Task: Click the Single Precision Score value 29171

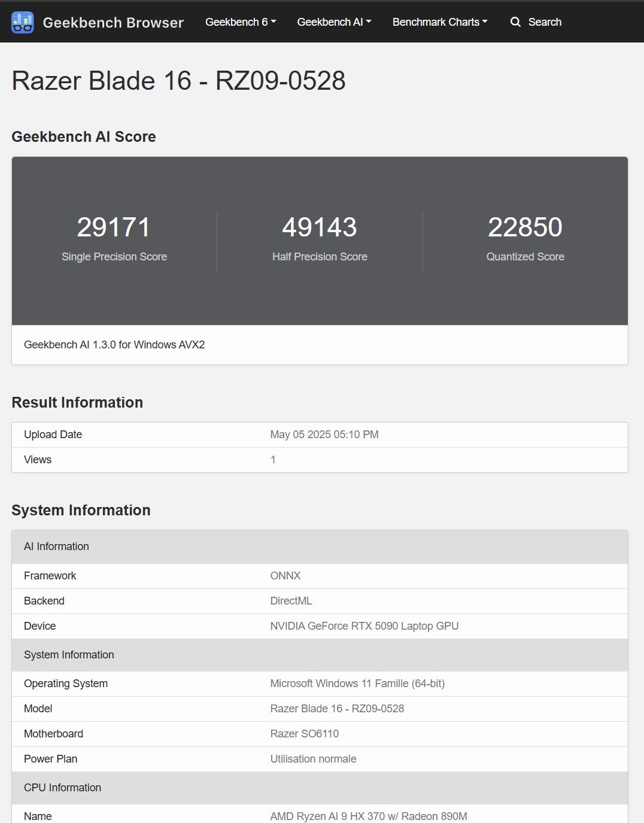Action: (114, 227)
